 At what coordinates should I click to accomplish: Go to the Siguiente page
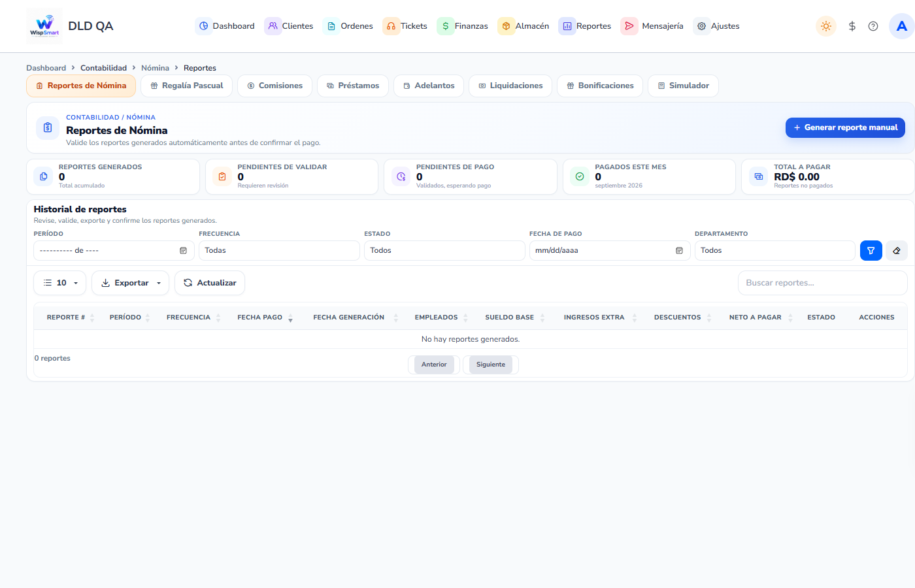pos(491,365)
